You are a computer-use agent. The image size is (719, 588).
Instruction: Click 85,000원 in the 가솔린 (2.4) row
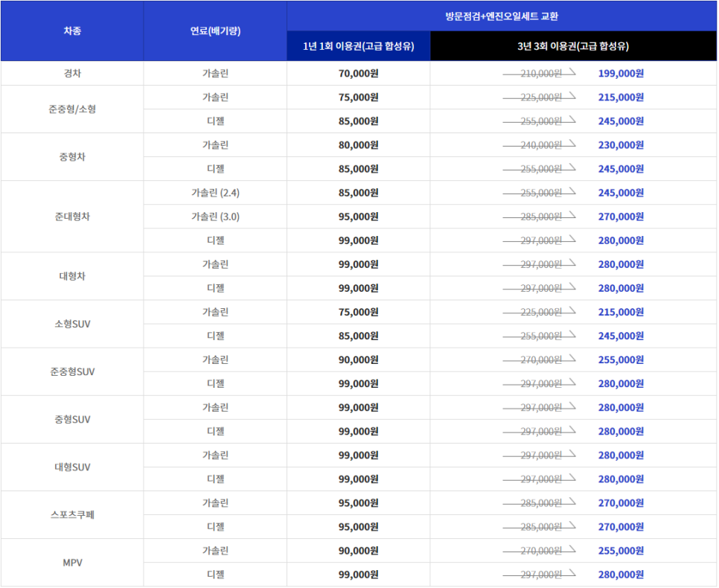(359, 193)
